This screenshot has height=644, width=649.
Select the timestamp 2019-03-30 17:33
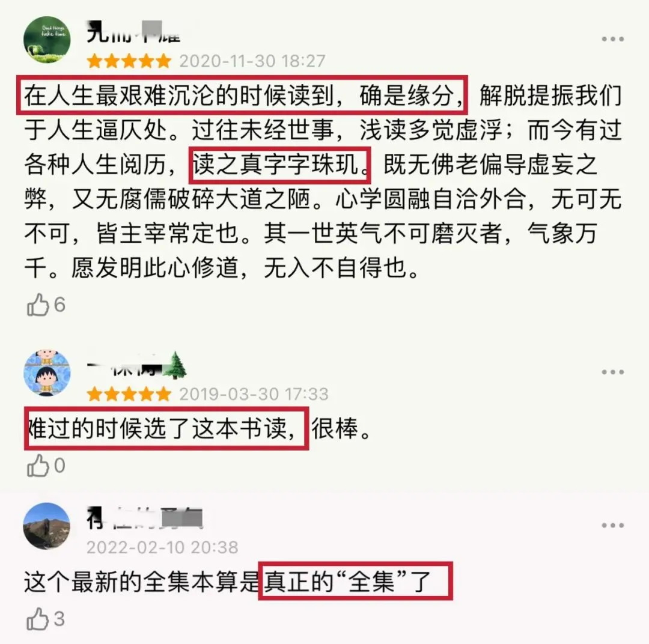click(x=254, y=394)
